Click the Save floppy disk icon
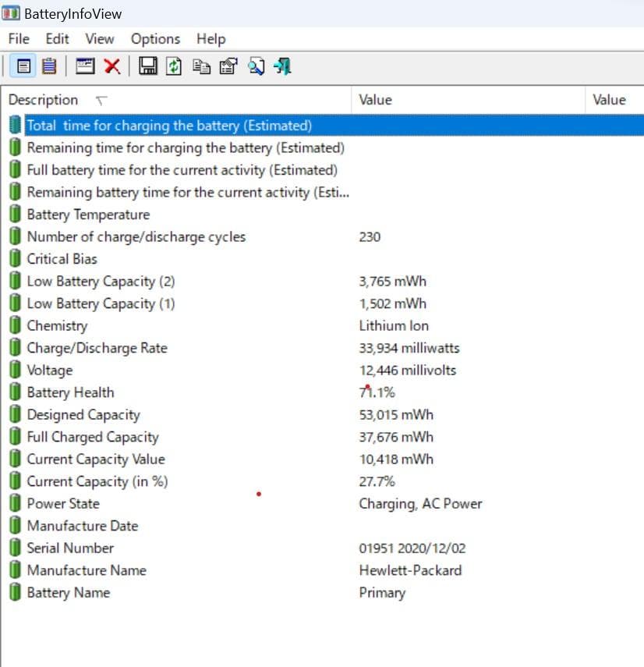 [148, 67]
